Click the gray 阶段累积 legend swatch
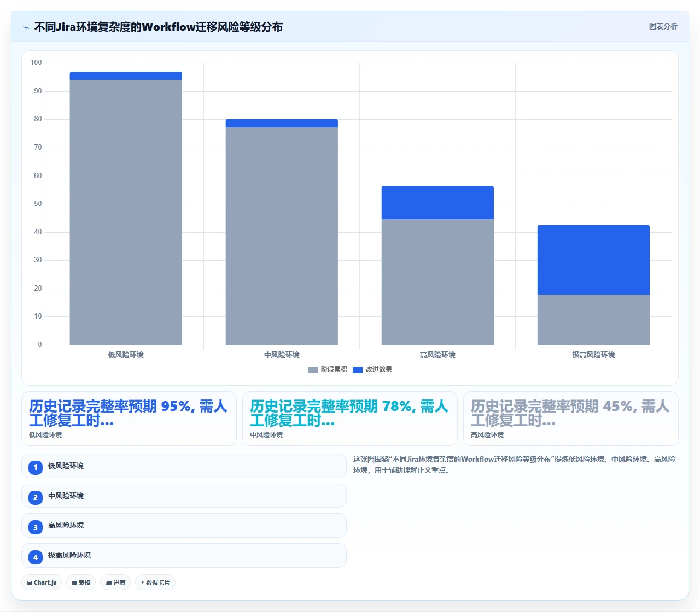 click(x=313, y=370)
